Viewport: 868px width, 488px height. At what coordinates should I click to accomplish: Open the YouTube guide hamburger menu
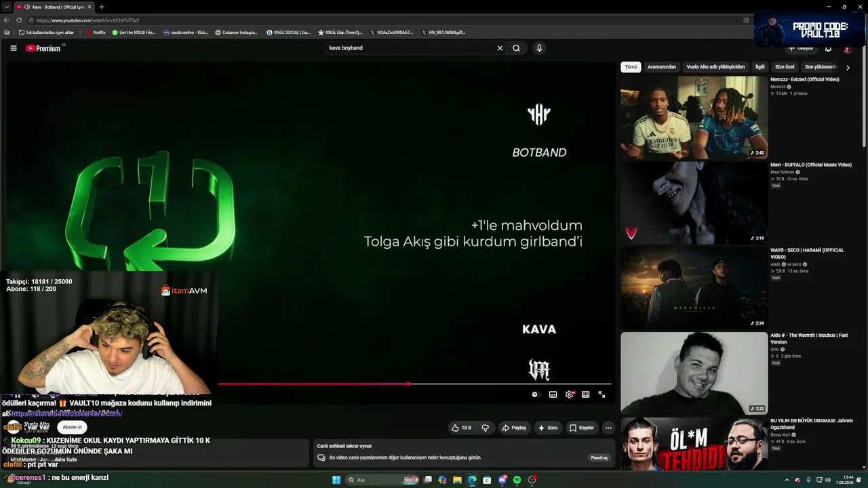13,48
